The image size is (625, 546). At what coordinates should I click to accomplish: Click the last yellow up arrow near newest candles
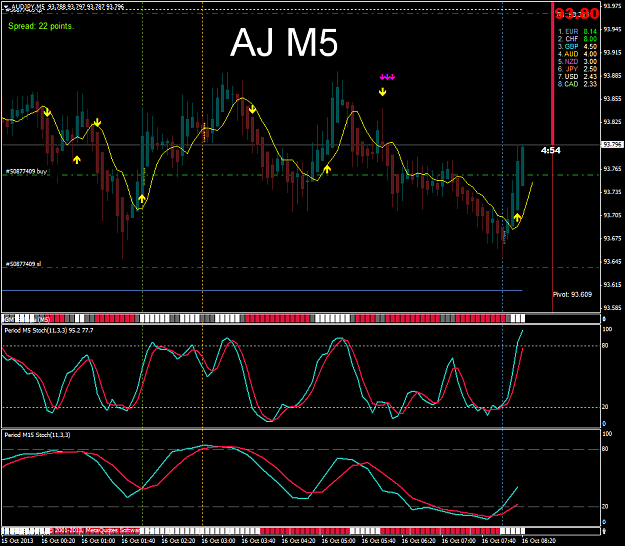click(517, 217)
